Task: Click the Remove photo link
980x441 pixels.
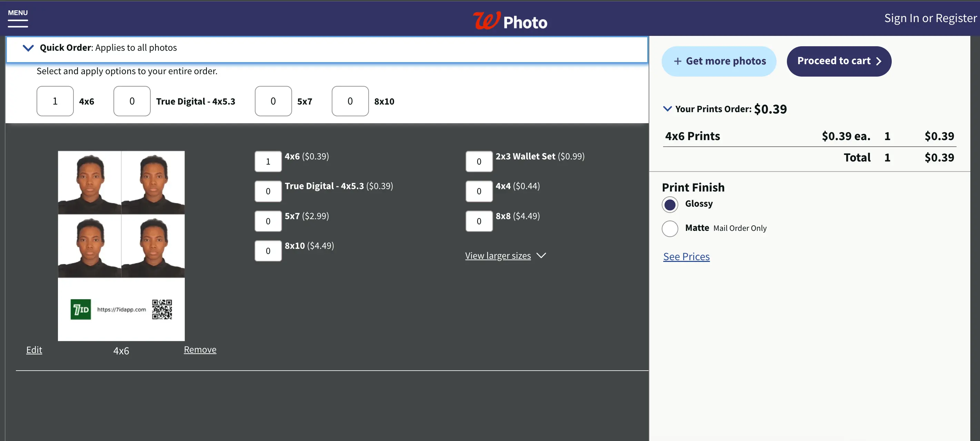Action: point(200,349)
